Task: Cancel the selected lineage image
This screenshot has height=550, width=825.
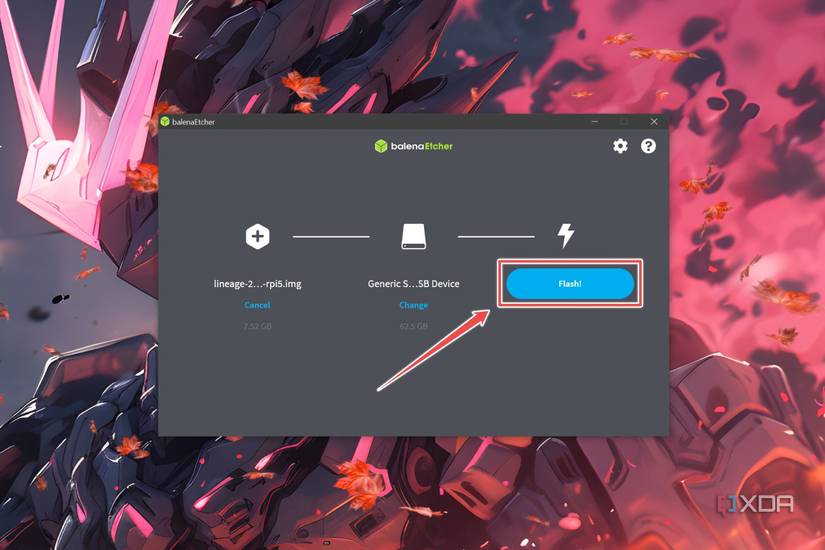Action: (x=257, y=305)
